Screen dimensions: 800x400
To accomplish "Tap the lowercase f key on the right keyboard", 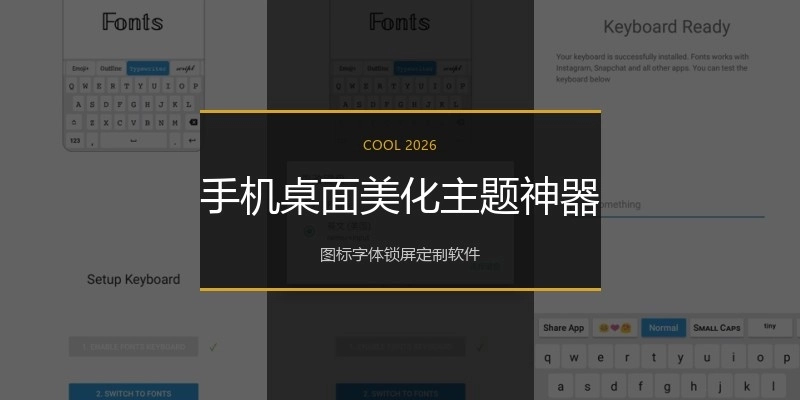I will coord(640,387).
